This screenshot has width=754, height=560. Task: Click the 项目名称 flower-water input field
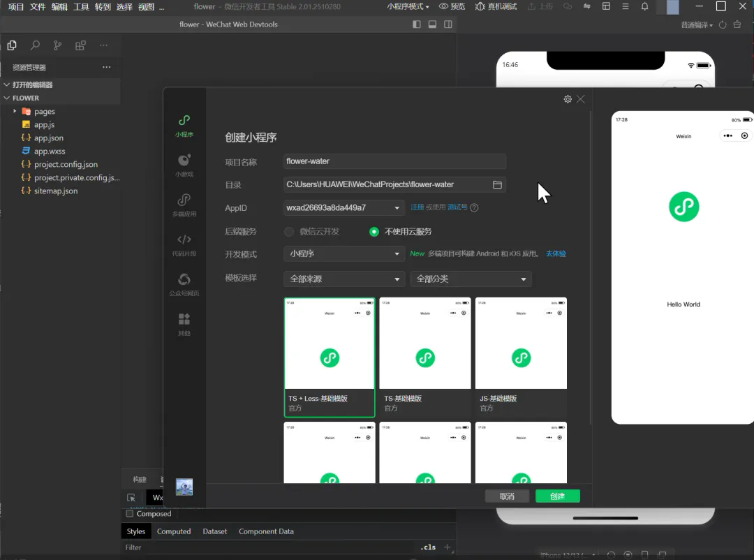(x=394, y=162)
